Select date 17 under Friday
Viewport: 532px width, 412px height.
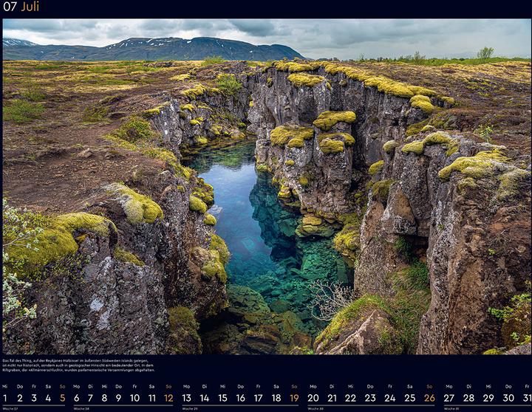pyautogui.click(x=259, y=397)
